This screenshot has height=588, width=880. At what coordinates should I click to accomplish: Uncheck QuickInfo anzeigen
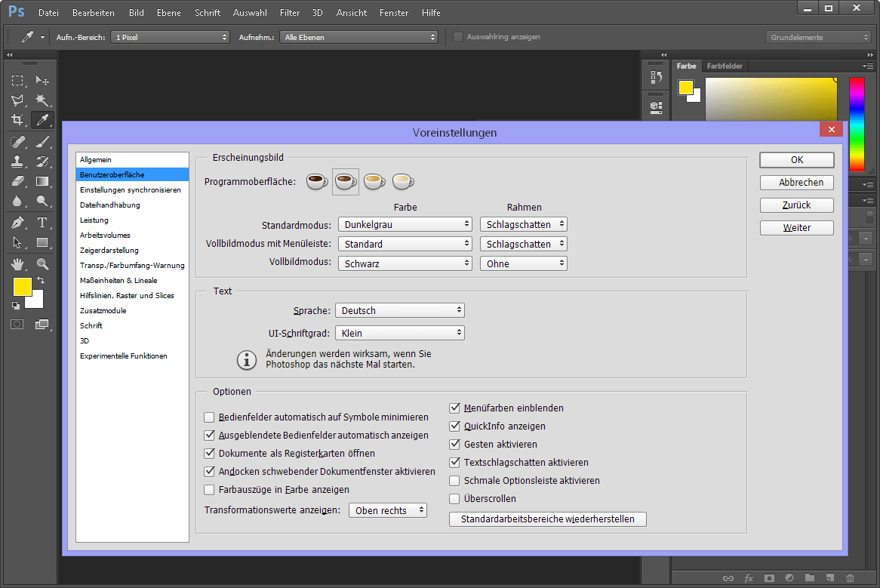pyautogui.click(x=454, y=426)
